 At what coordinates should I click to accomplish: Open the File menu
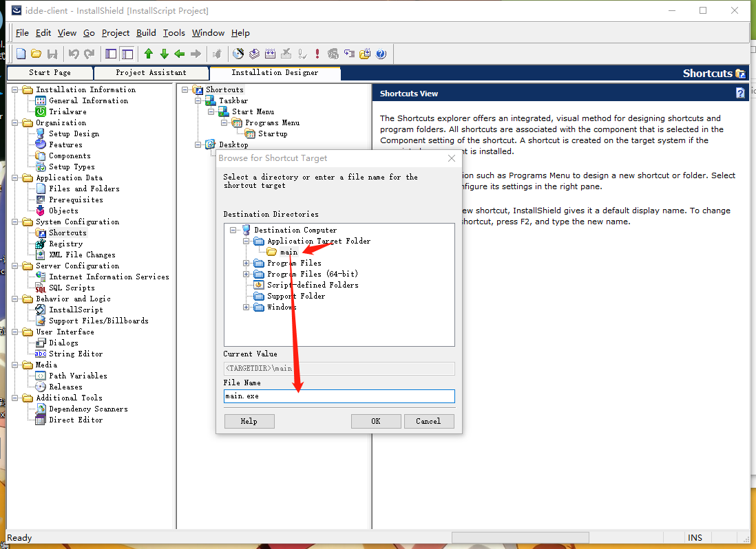(22, 33)
